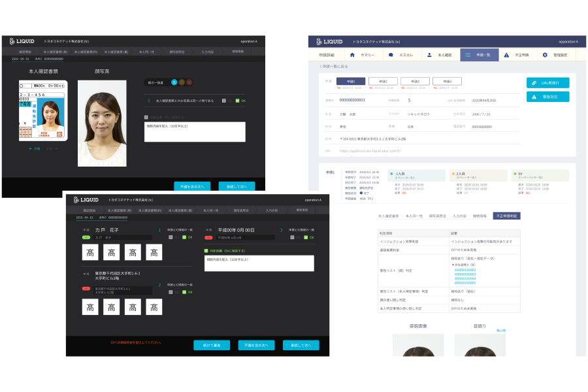Image resolution: width=588 pixels, height=392 pixels.
Task: Click operation A user label in detail window
Action: [568, 42]
